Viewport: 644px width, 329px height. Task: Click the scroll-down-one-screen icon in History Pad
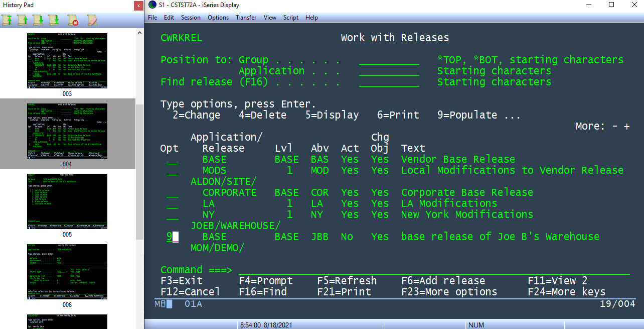(x=38, y=19)
